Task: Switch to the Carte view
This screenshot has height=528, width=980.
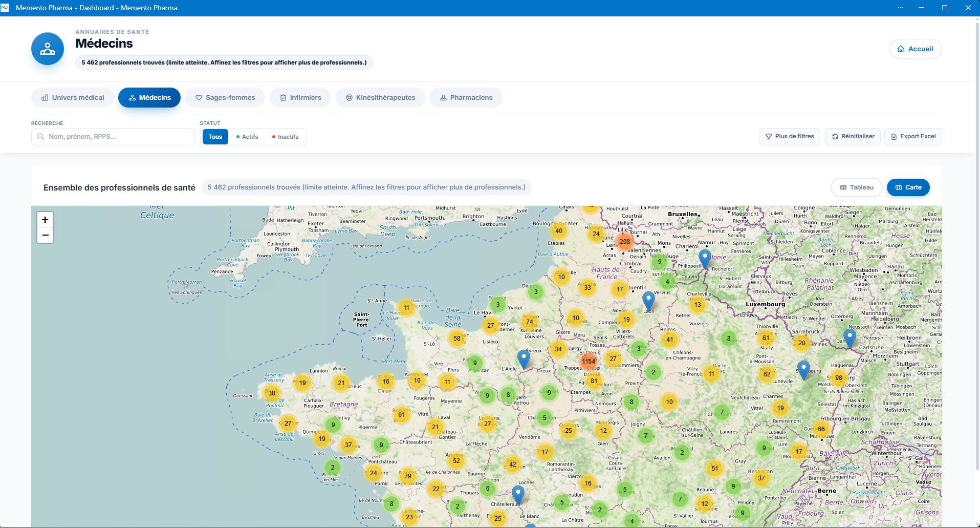Action: pyautogui.click(x=908, y=187)
